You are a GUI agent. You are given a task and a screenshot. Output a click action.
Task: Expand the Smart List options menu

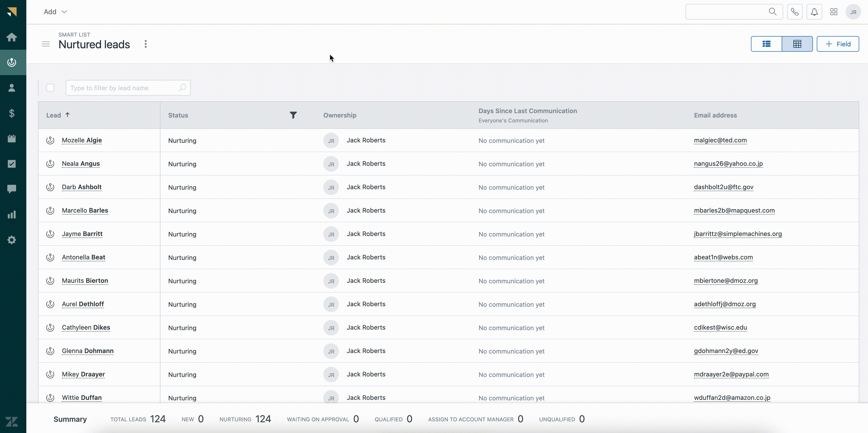145,44
